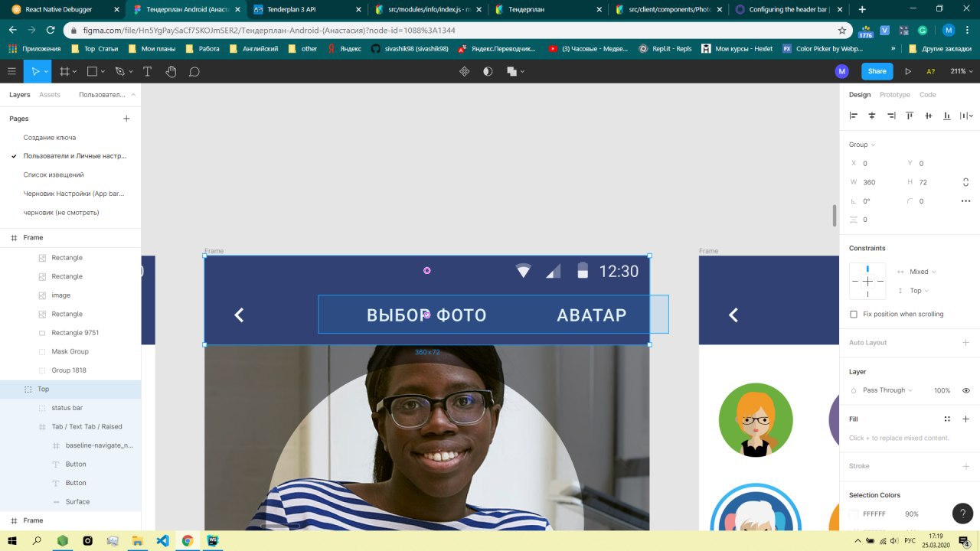The image size is (980, 551).
Task: Add a stroke with the plus icon
Action: click(965, 466)
